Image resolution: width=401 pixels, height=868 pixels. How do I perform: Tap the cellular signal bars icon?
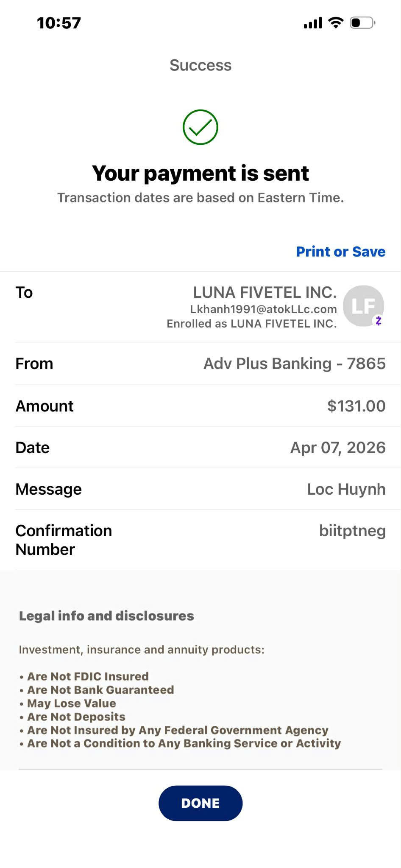313,23
